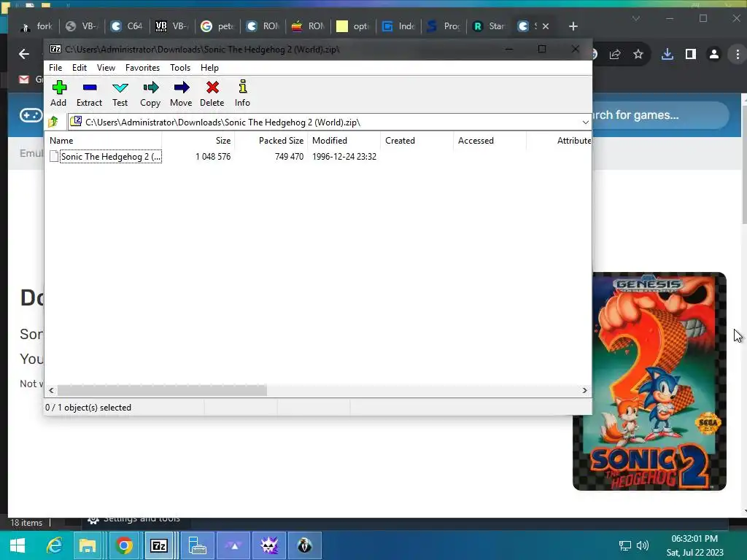Click the Attributes column header

[x=560, y=141]
